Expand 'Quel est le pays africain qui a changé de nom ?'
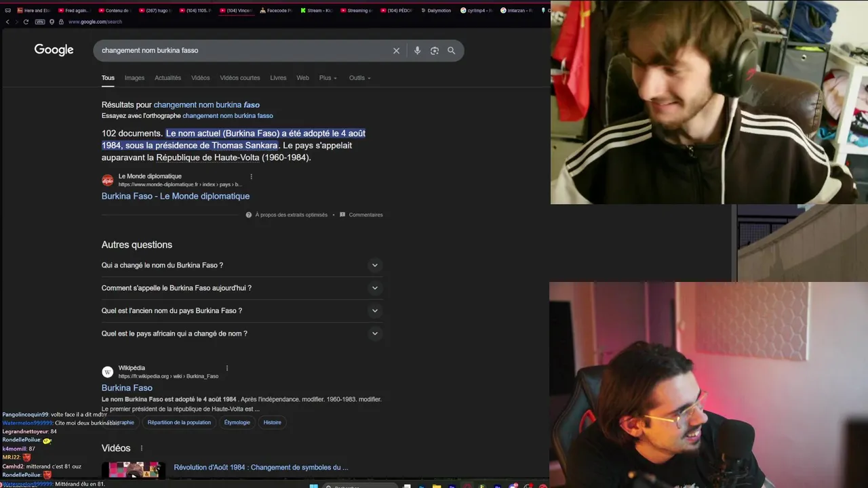Image resolution: width=868 pixels, height=488 pixels. click(x=242, y=333)
